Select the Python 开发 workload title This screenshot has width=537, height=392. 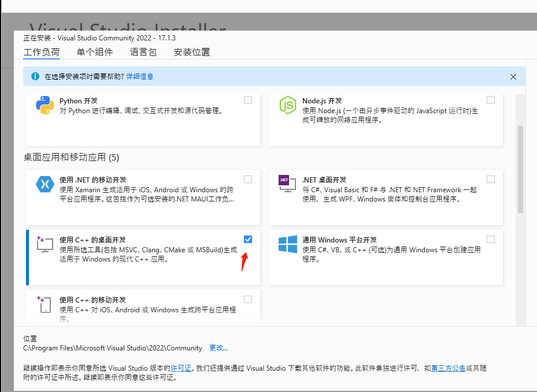tap(79, 101)
